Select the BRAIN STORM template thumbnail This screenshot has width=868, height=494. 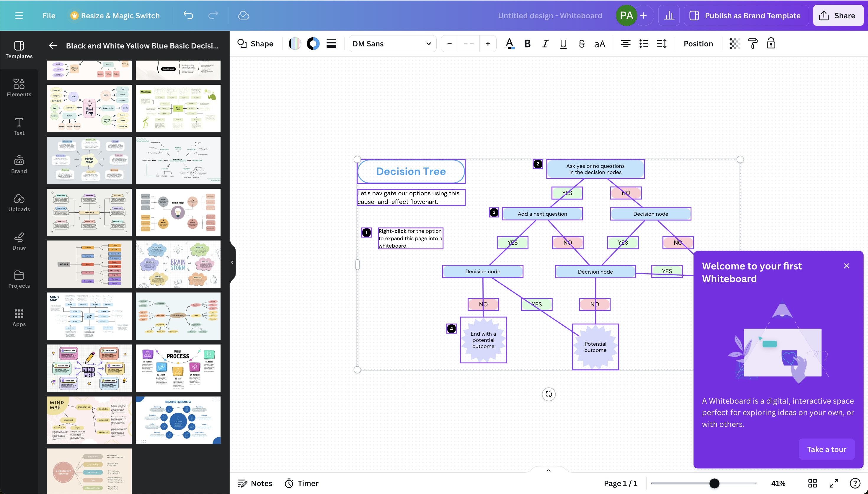(x=178, y=264)
